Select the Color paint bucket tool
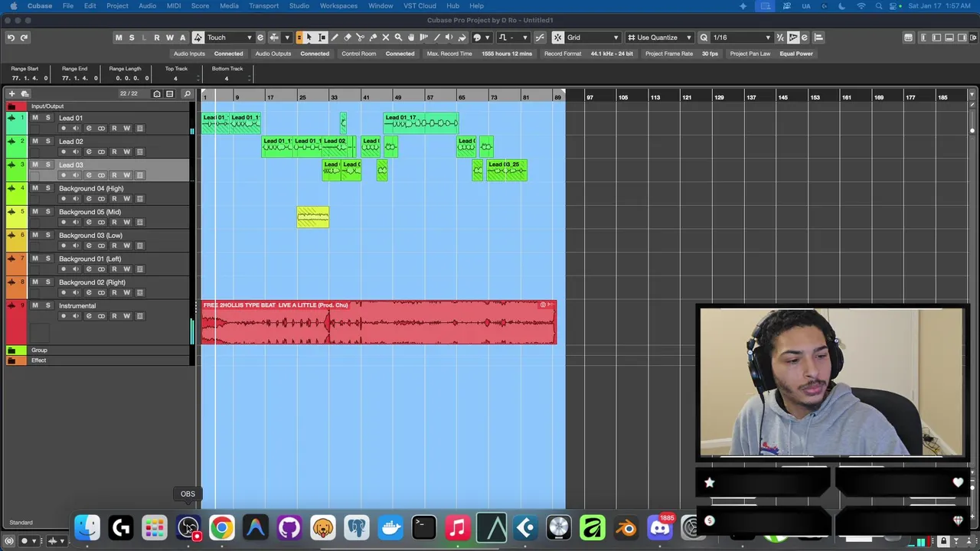The height and width of the screenshot is (551, 980). (x=462, y=37)
